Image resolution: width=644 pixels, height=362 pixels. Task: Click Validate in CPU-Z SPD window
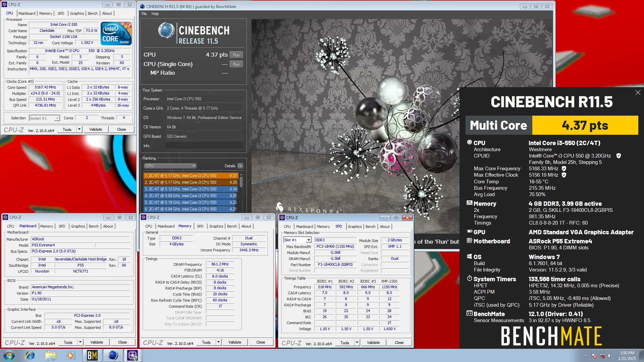coord(373,343)
